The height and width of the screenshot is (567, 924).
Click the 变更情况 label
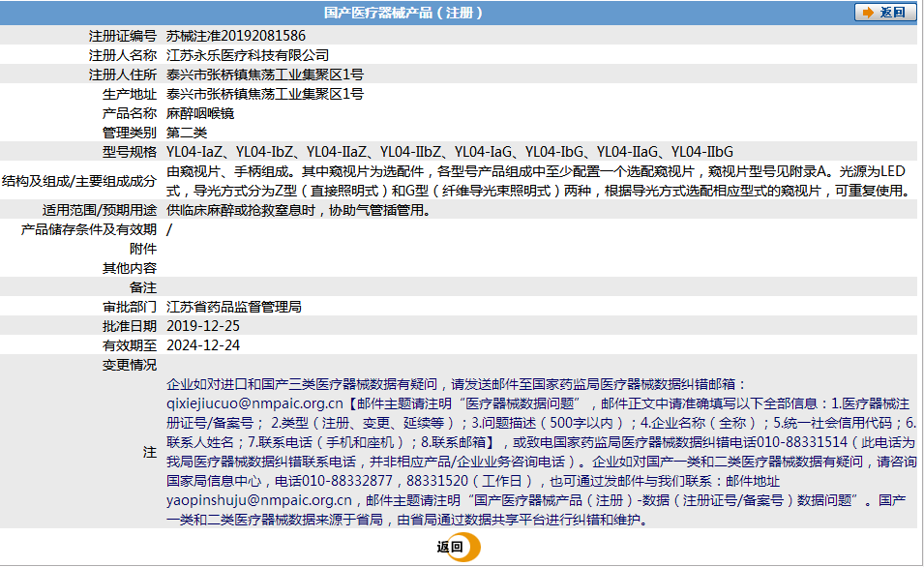pyautogui.click(x=130, y=365)
